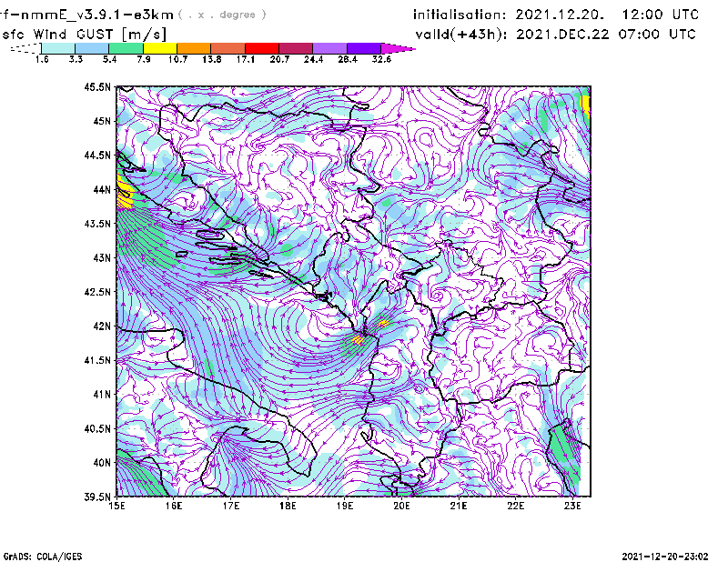Screen dimensions: 728x562
Task: Click the '20E' longitude label
Action: 401,506
